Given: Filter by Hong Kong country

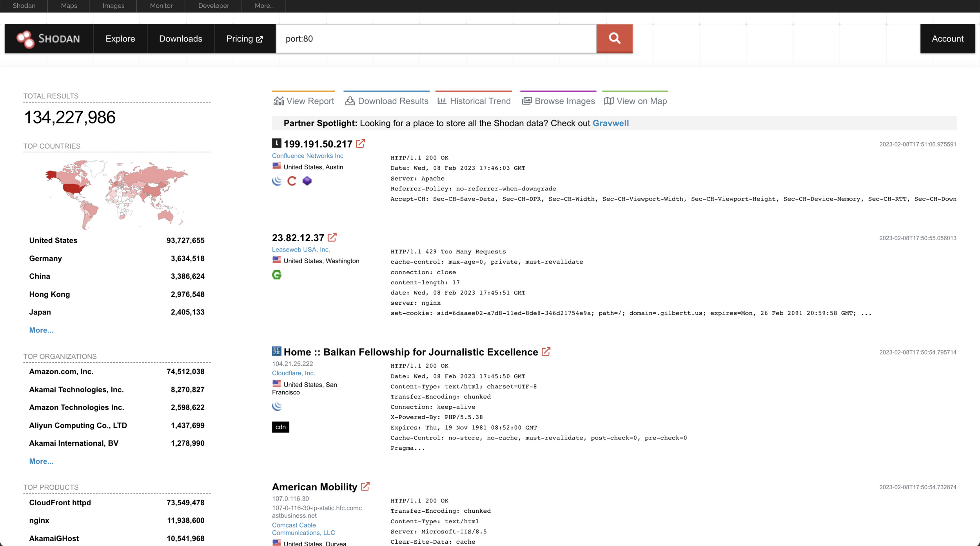Looking at the screenshot, I should [117, 294].
